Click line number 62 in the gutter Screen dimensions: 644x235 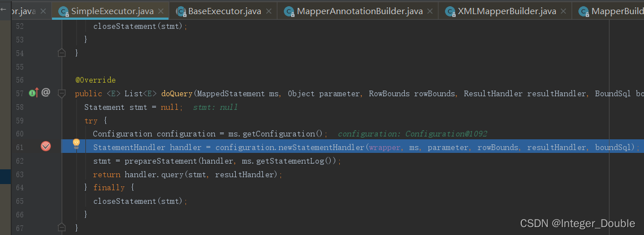[19, 160]
